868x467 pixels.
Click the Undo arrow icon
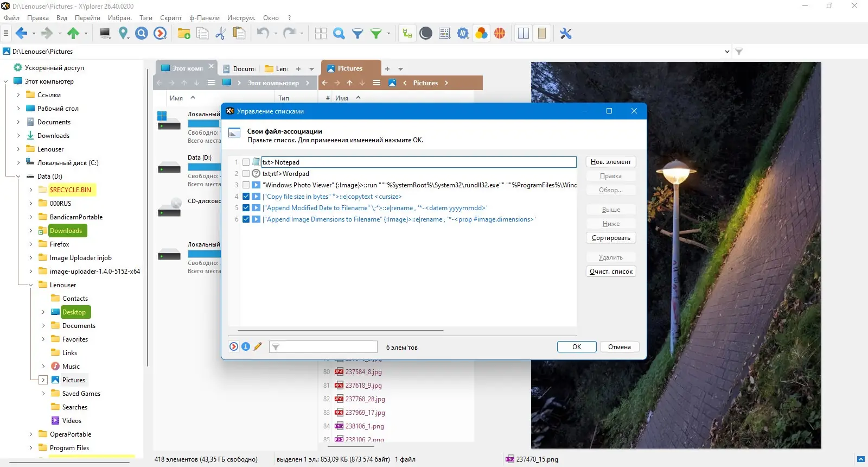(263, 34)
